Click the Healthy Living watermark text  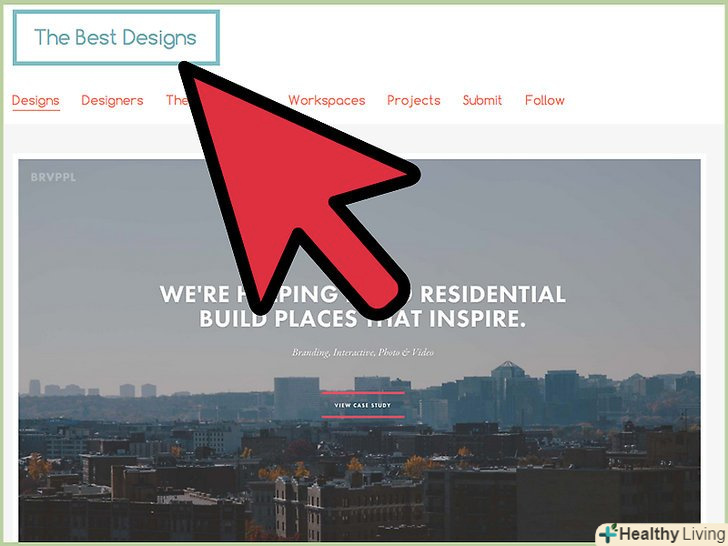(672, 534)
